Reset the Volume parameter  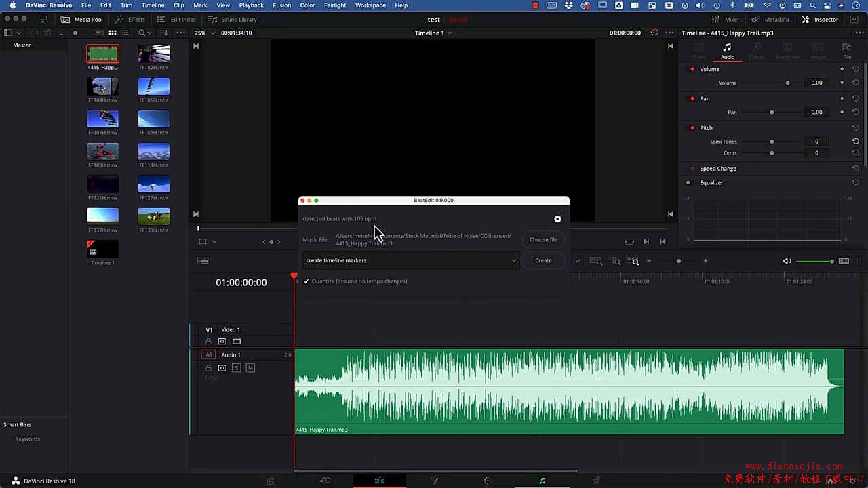(856, 69)
